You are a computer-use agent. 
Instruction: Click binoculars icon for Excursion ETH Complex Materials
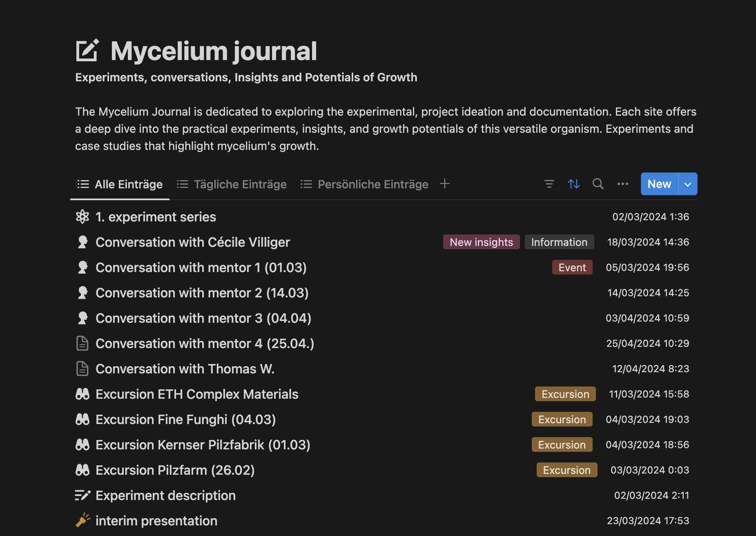pos(83,394)
